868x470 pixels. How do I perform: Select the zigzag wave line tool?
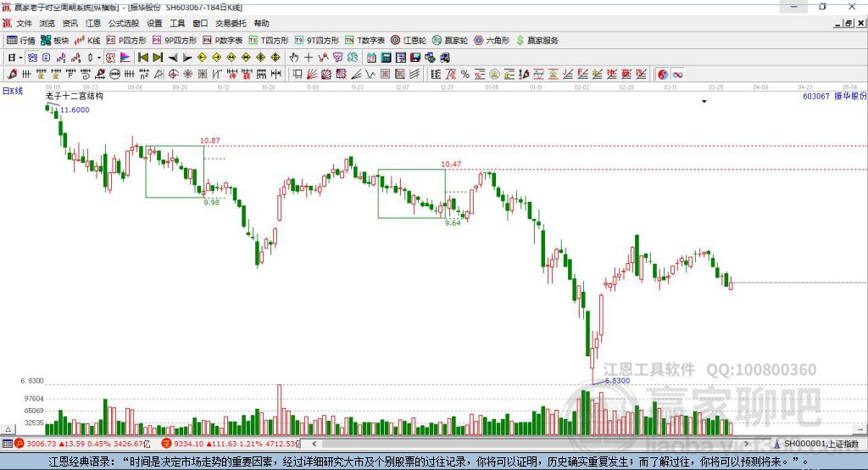(x=371, y=74)
